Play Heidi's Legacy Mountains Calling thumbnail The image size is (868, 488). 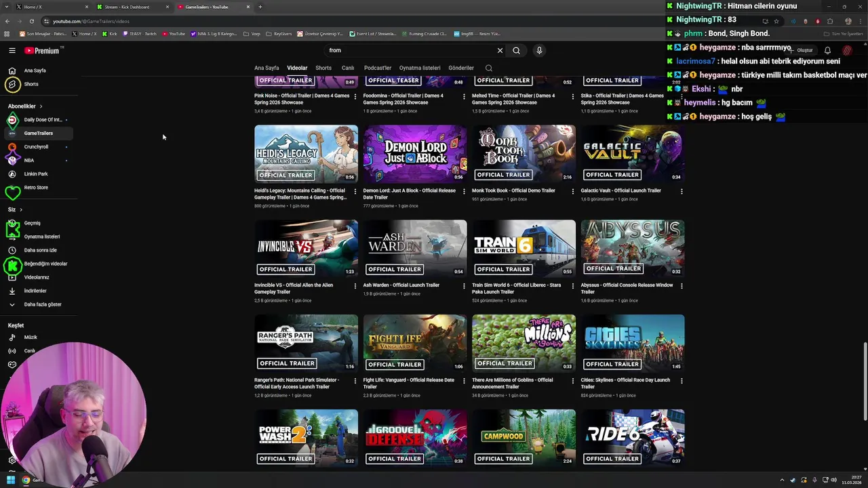pos(306,154)
